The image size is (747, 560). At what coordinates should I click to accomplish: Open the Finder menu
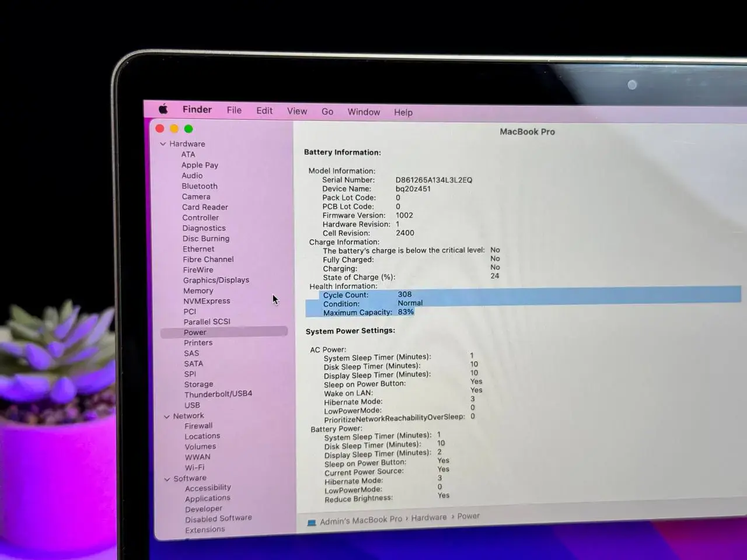pos(197,110)
